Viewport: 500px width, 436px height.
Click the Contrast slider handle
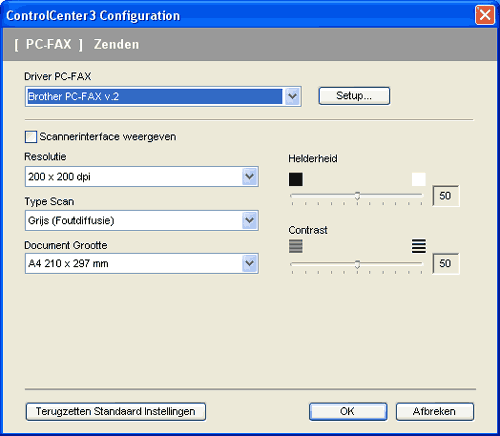[x=357, y=264]
